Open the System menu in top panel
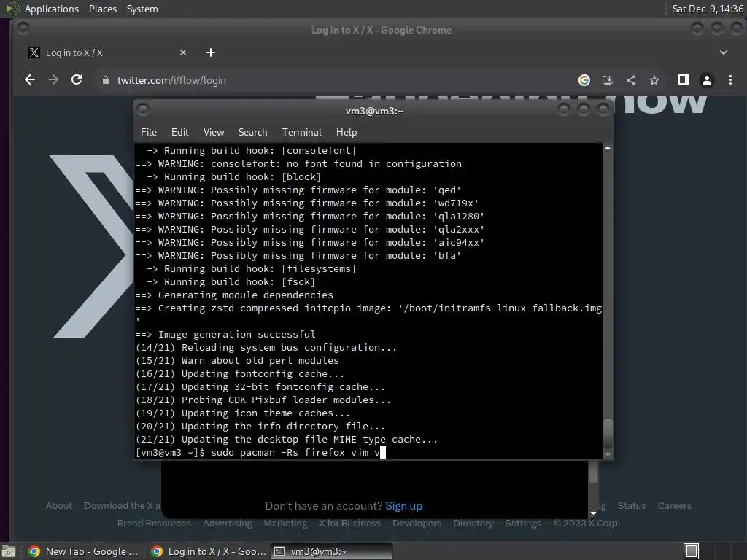Screen dimensions: 747x560 click(142, 9)
